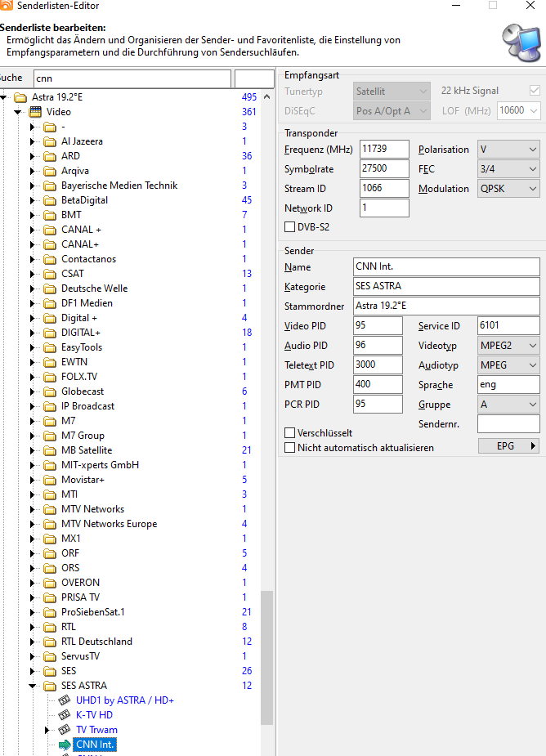
Task: Open the EPG button menu
Action: (x=508, y=446)
